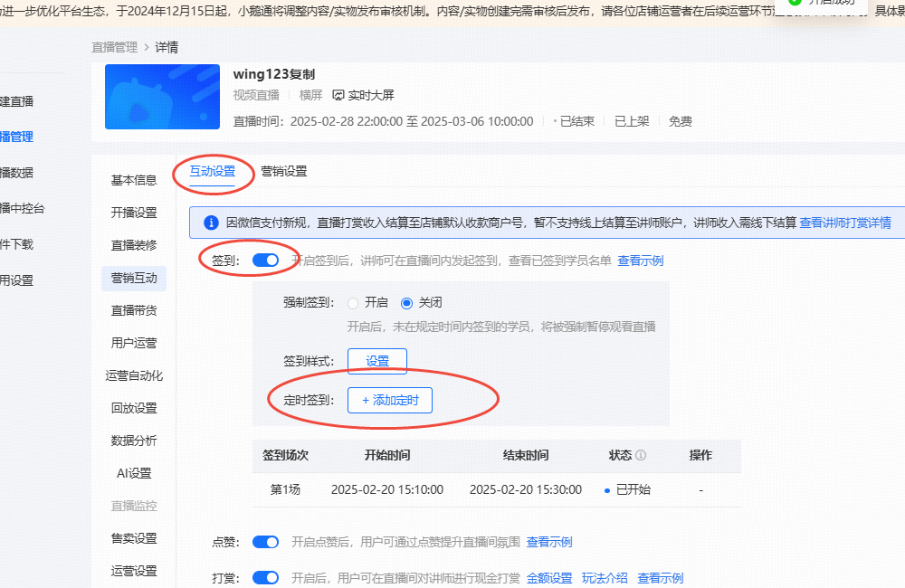Open 查看示例 link next to 签到
This screenshot has width=905, height=588.
[x=641, y=261]
